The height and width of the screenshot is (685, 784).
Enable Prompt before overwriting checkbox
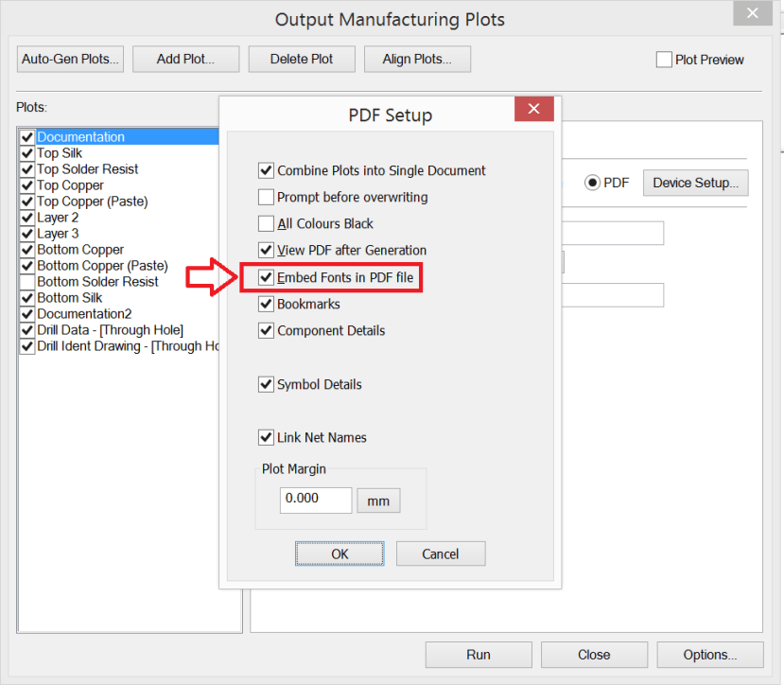(266, 197)
